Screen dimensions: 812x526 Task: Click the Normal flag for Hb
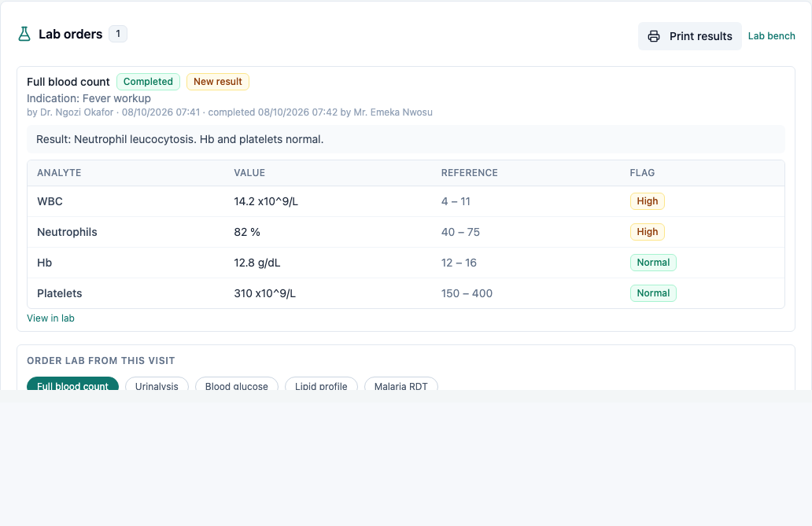pyautogui.click(x=653, y=263)
